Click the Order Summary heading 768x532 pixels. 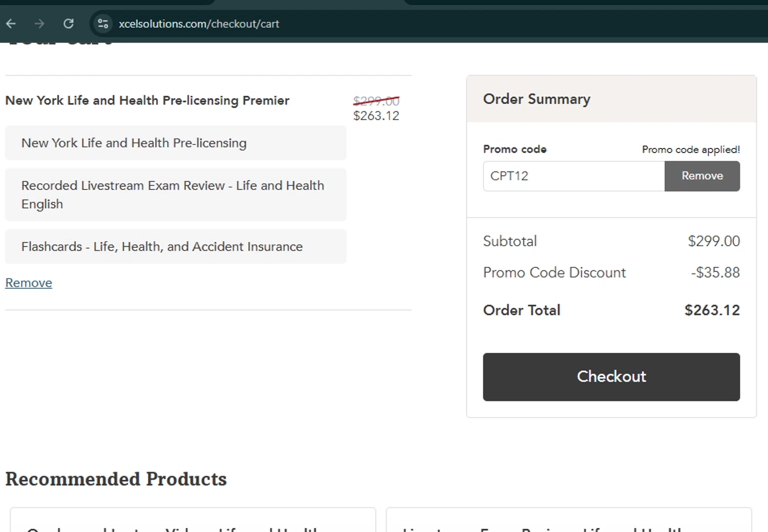point(537,99)
